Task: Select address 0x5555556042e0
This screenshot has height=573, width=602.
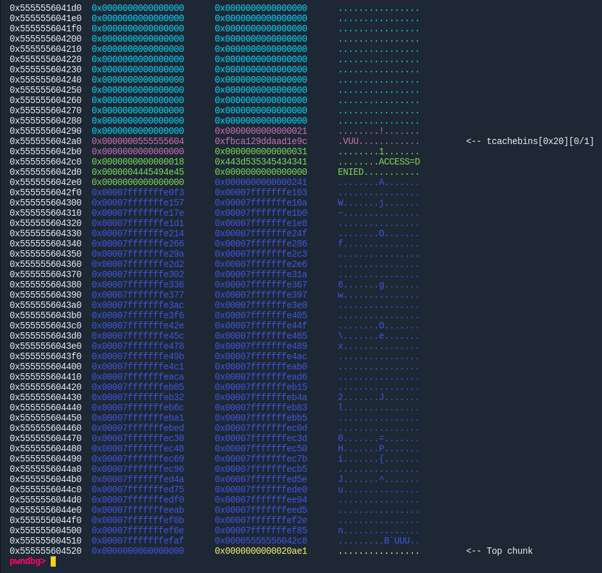Action: point(45,182)
